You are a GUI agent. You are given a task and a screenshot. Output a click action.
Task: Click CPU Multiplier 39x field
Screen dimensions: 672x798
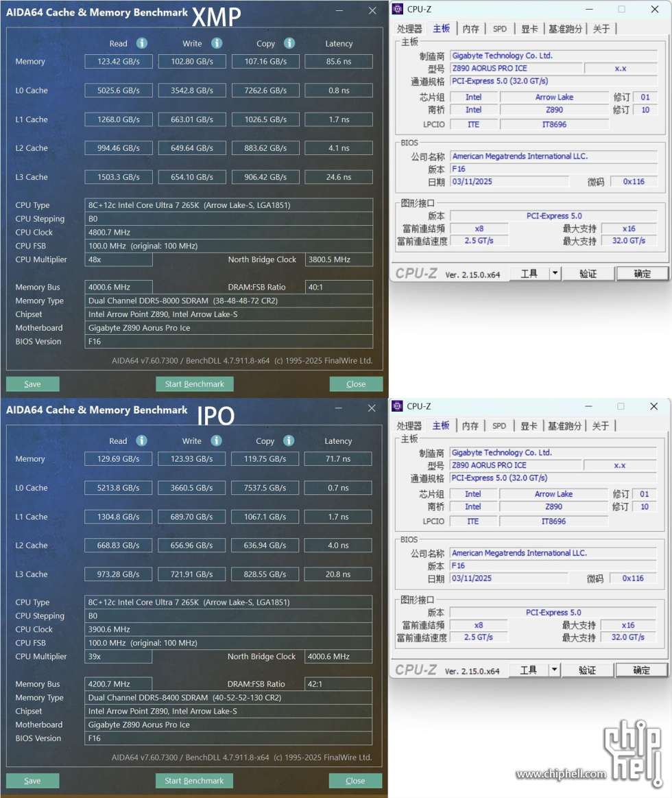118,657
